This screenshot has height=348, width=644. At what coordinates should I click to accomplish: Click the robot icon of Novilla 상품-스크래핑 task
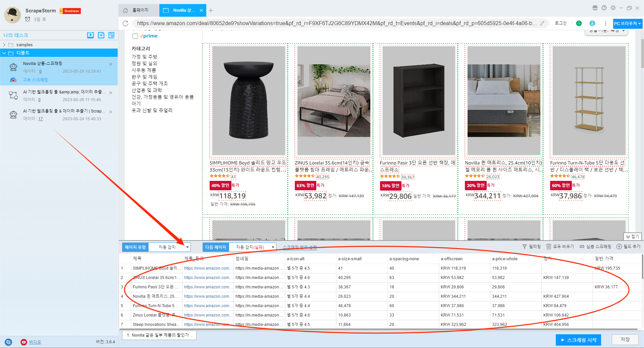coord(13,67)
